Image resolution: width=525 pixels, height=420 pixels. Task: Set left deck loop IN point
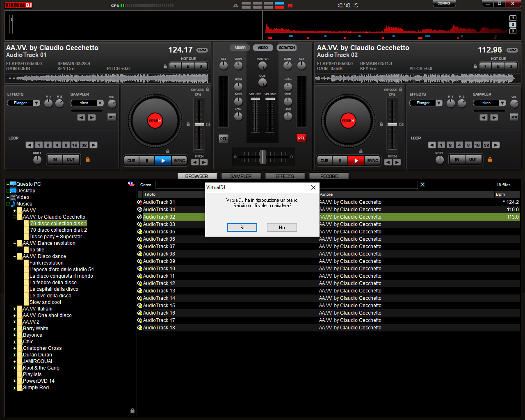[x=55, y=159]
